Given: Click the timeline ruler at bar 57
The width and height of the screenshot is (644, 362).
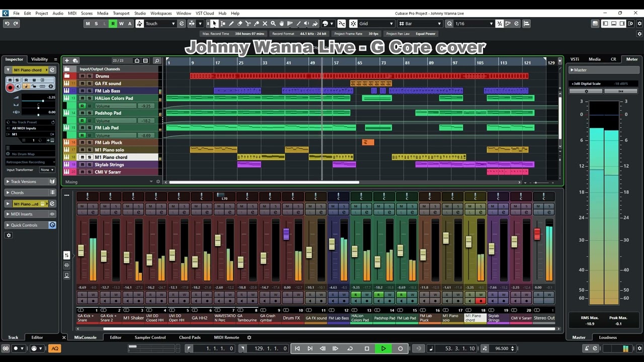Looking at the screenshot, I should tap(336, 62).
